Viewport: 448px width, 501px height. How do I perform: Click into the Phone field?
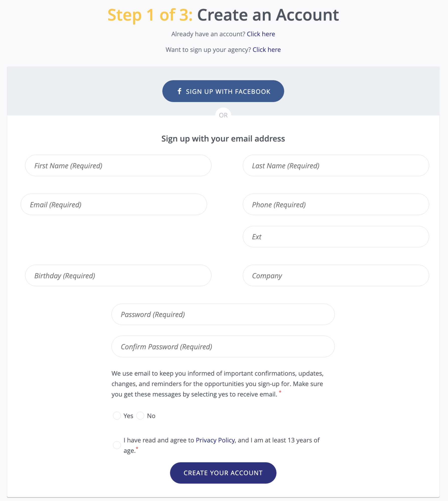click(x=336, y=204)
